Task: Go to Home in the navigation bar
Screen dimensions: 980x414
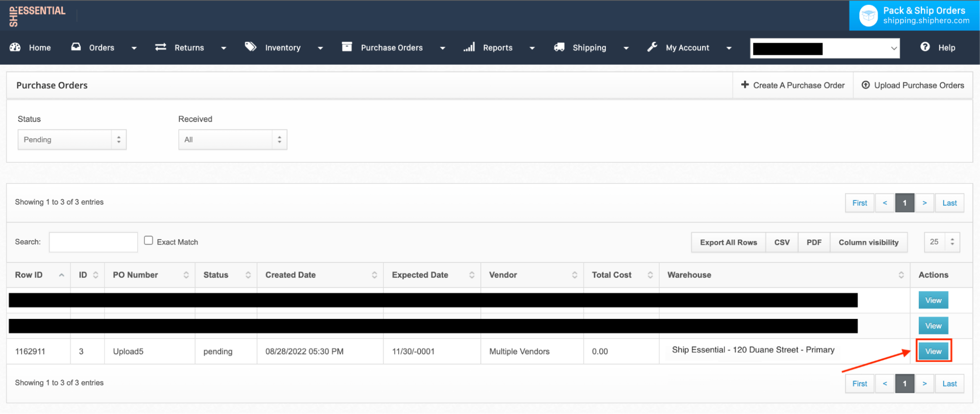Action: pyautogui.click(x=40, y=48)
